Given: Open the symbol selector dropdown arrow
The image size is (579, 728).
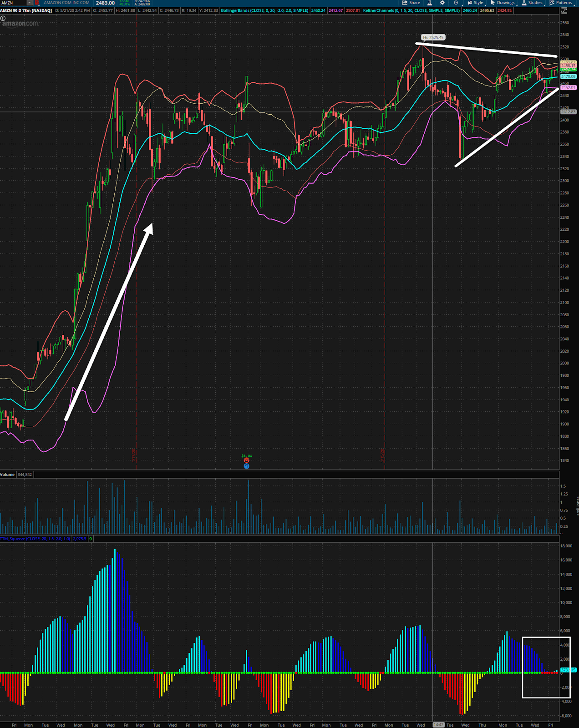Looking at the screenshot, I should [30, 3].
